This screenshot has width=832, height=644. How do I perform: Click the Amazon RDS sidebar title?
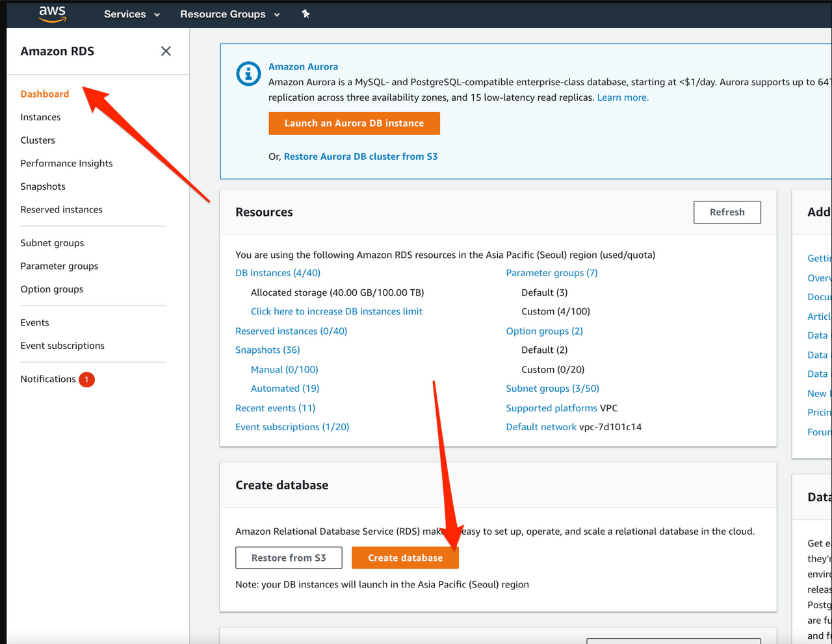pyautogui.click(x=57, y=51)
